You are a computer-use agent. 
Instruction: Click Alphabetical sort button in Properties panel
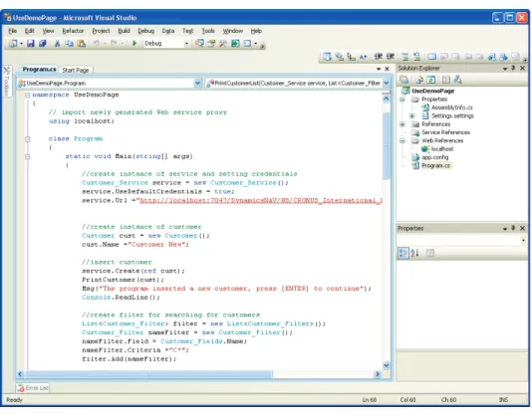[x=415, y=253]
